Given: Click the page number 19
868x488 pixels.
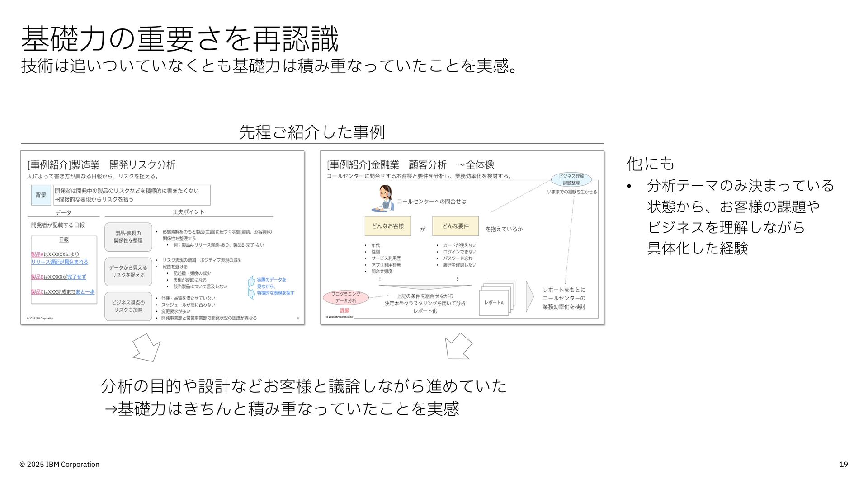Looking at the screenshot, I should (x=844, y=465).
